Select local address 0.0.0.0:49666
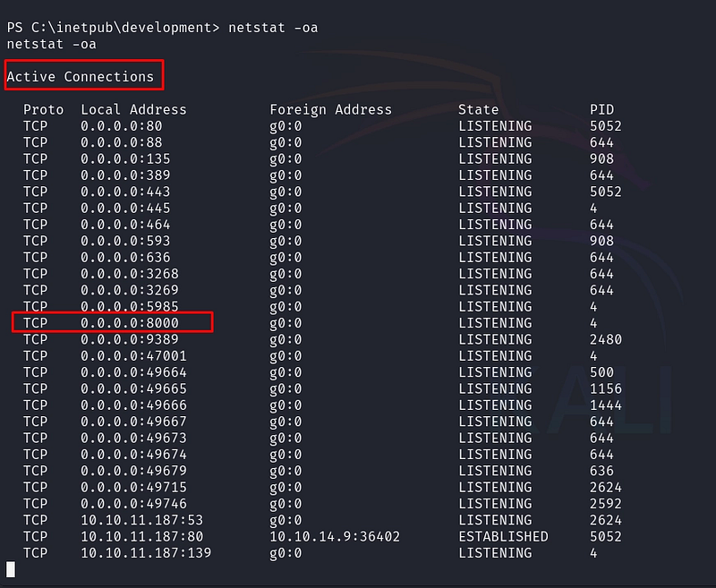 point(133,405)
